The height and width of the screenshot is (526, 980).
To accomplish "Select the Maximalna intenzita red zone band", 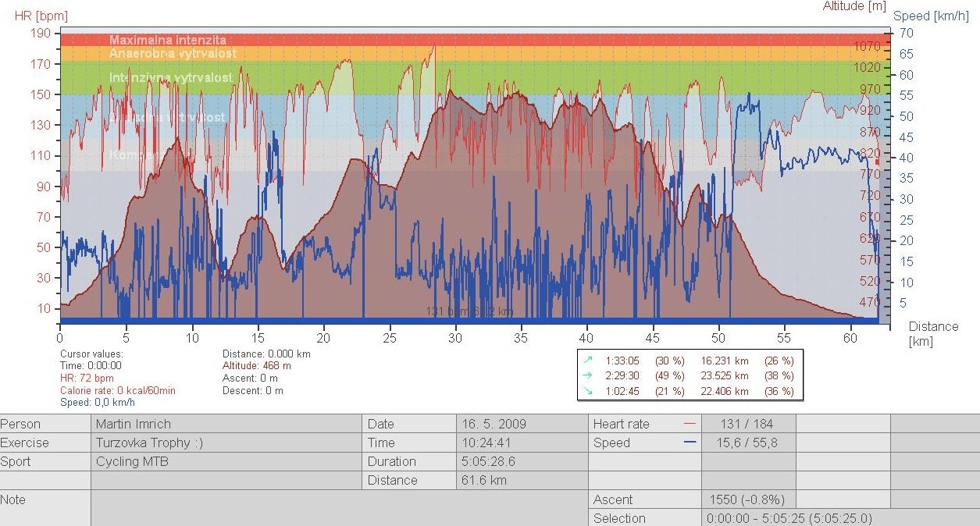I will point(469,39).
